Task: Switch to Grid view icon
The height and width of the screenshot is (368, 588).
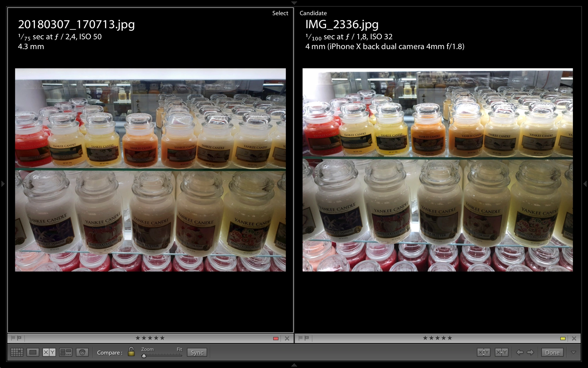Action: pyautogui.click(x=17, y=352)
